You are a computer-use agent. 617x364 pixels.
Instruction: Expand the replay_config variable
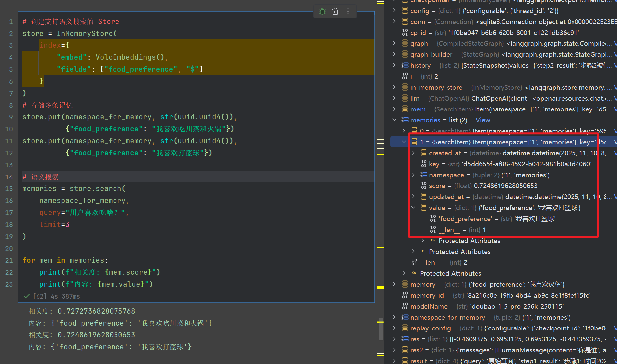click(x=394, y=328)
